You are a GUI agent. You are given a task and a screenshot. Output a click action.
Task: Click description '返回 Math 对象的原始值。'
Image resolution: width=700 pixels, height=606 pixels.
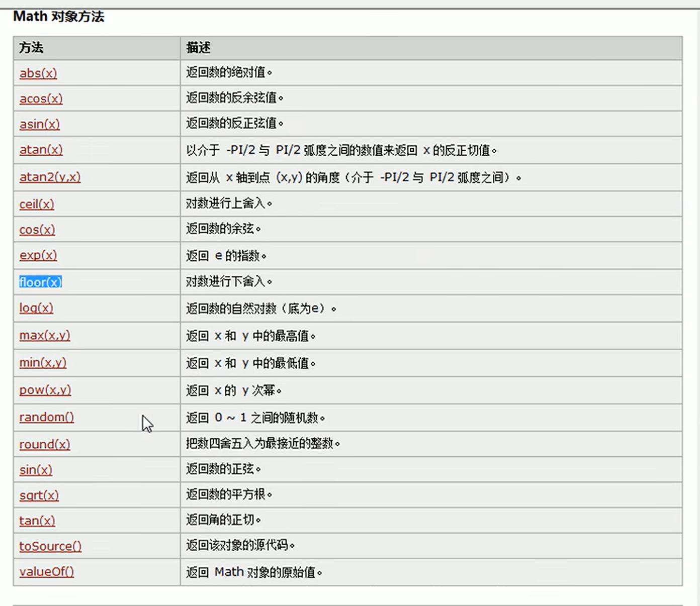254,572
